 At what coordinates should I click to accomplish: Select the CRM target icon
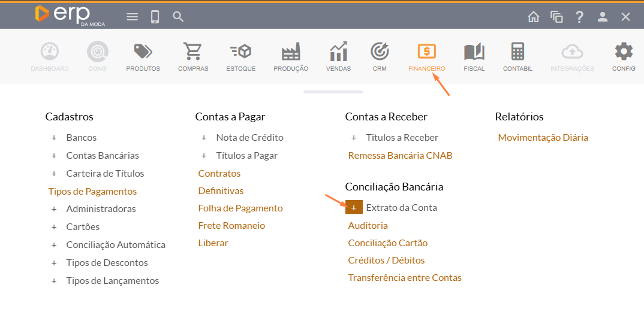pos(380,53)
